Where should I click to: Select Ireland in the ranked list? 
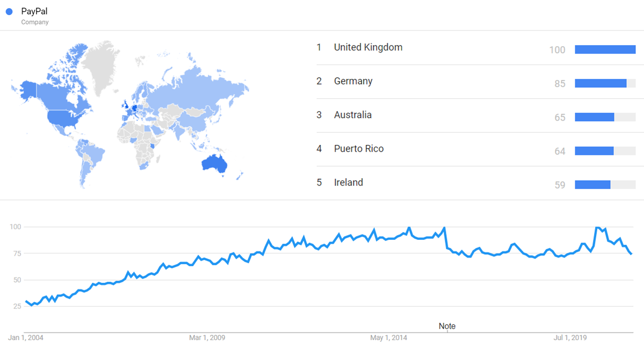pos(348,182)
